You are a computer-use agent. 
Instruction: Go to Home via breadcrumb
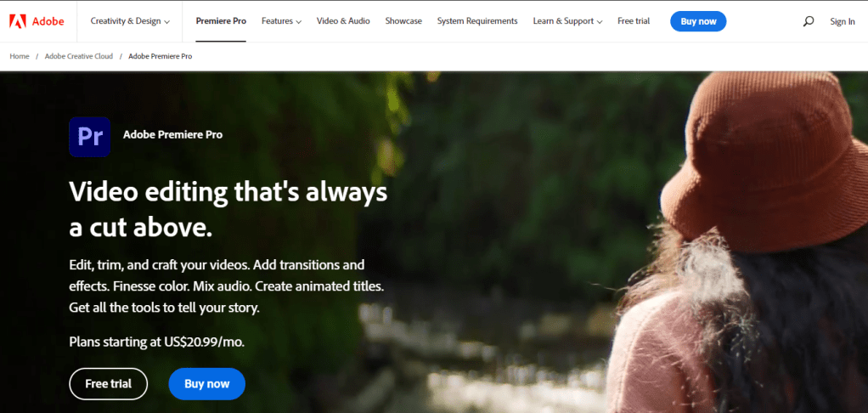[20, 56]
